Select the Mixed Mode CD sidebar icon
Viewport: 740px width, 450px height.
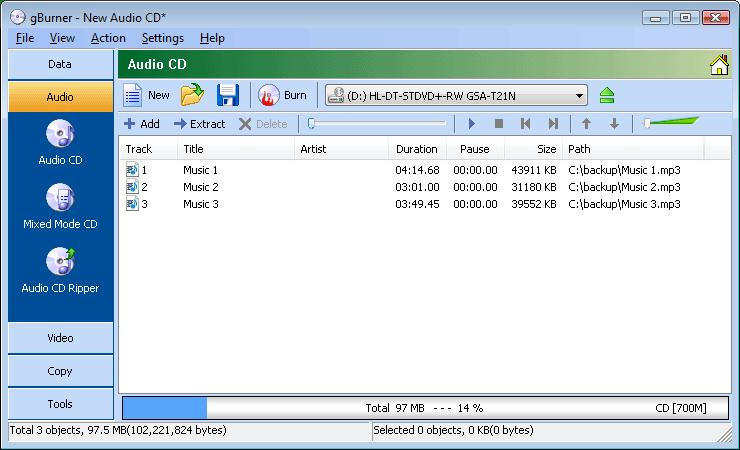[x=60, y=197]
